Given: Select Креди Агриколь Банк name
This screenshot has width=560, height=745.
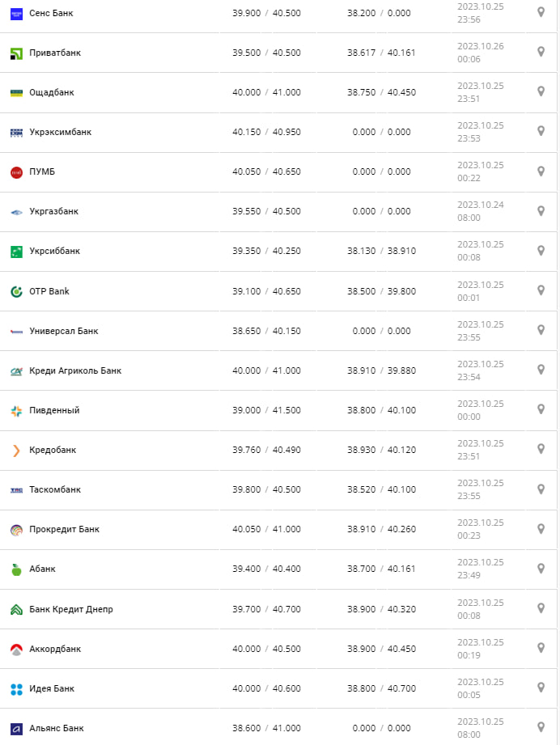Looking at the screenshot, I should [74, 370].
